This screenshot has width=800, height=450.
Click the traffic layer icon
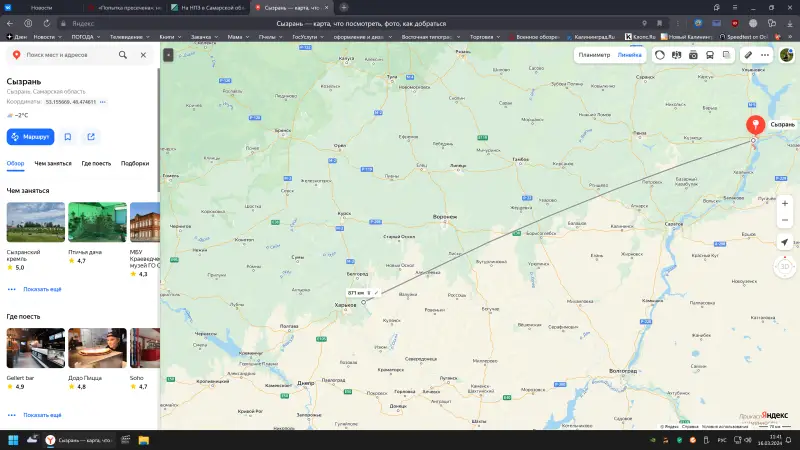pos(660,55)
